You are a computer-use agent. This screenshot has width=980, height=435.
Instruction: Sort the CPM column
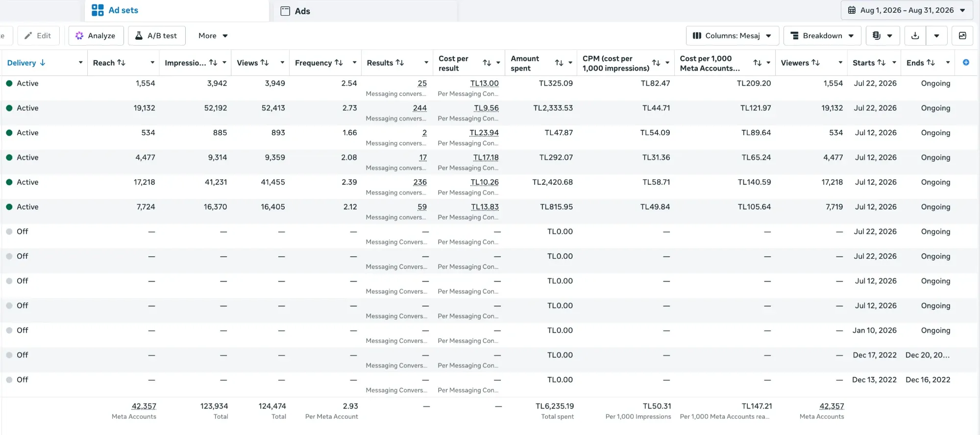pos(656,63)
